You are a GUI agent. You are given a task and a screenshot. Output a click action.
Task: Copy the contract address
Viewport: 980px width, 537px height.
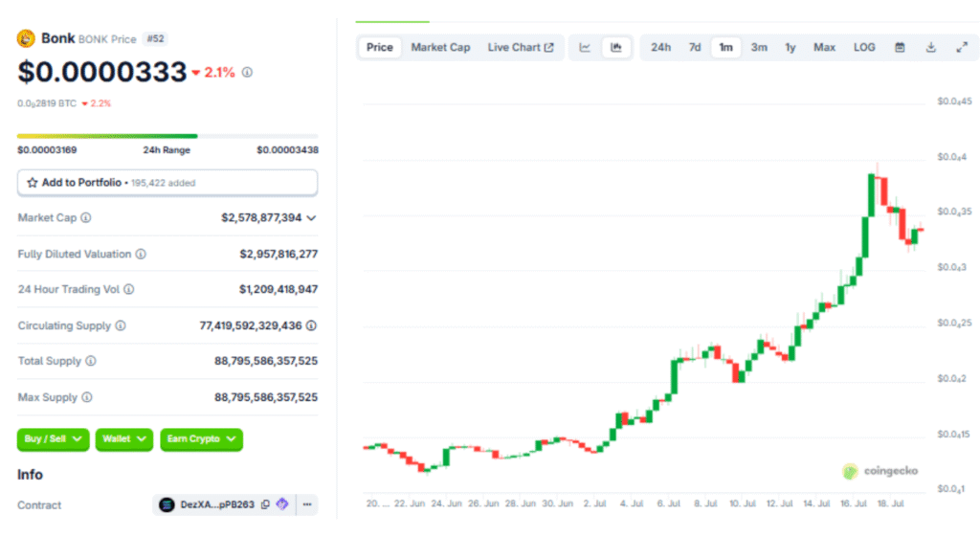tap(266, 504)
